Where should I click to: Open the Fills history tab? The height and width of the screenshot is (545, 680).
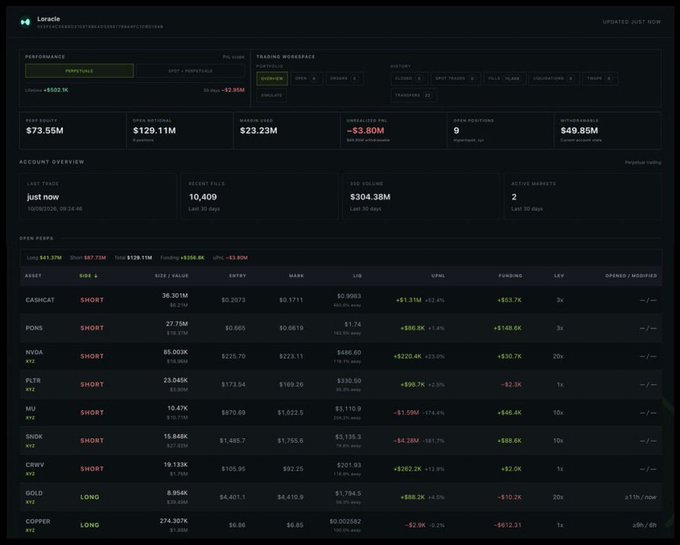(504, 78)
